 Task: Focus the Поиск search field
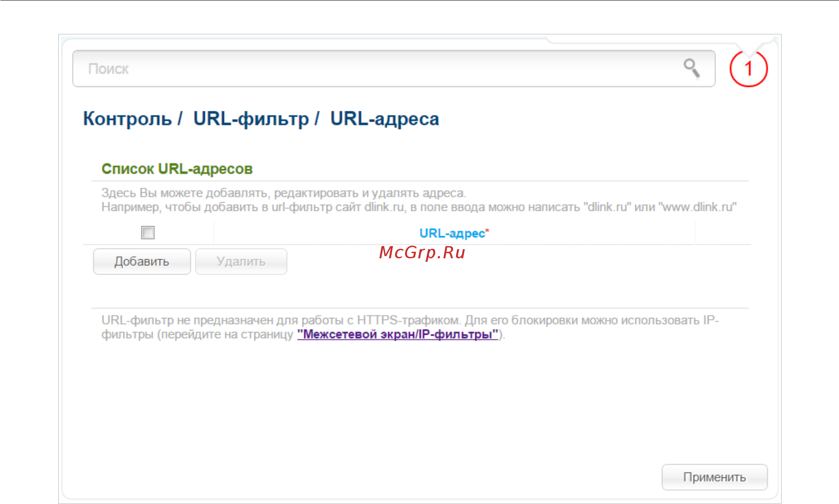click(394, 69)
